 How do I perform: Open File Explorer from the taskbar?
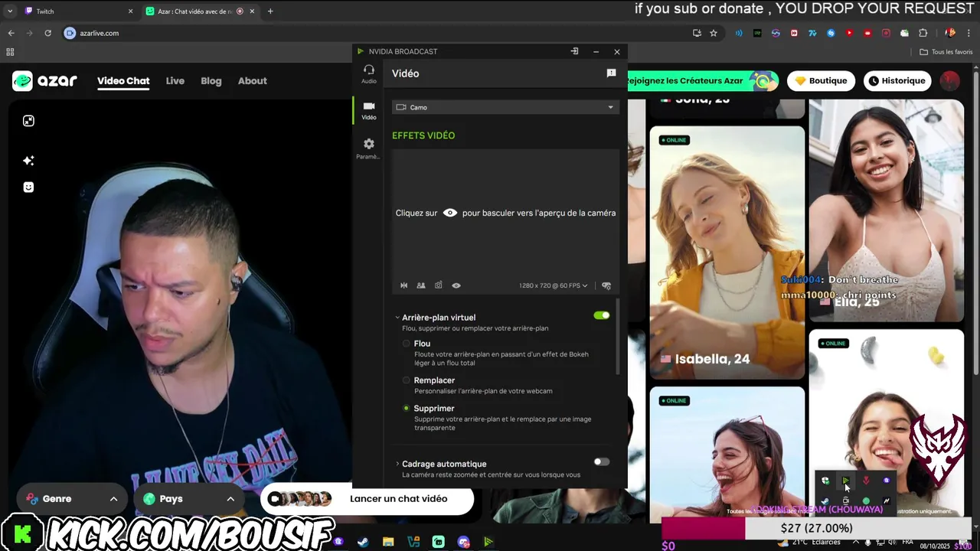pos(388,542)
